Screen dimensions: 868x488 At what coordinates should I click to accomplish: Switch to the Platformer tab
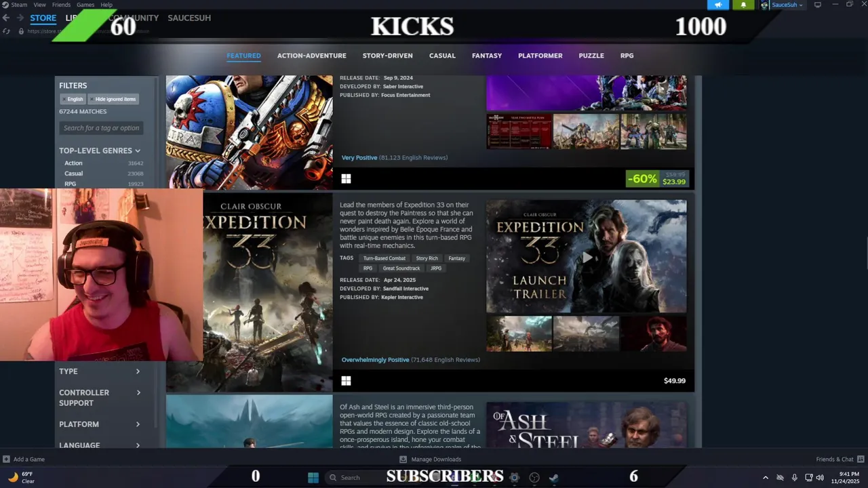click(x=540, y=56)
